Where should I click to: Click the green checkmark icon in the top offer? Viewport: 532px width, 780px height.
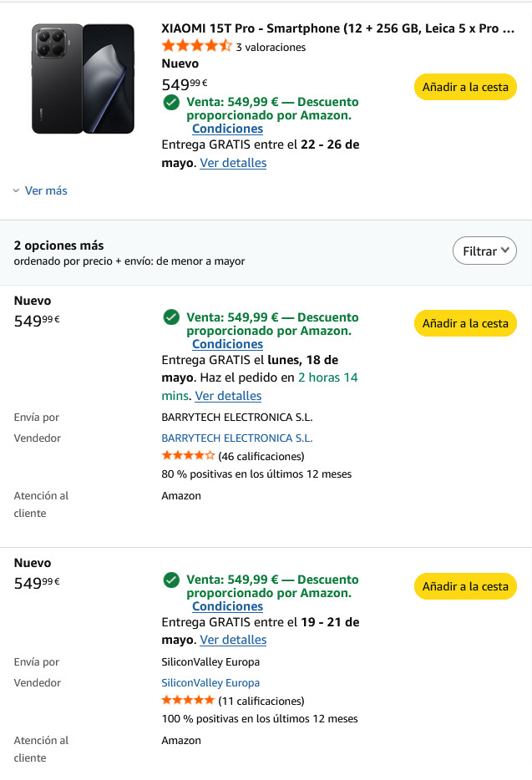[x=171, y=103]
